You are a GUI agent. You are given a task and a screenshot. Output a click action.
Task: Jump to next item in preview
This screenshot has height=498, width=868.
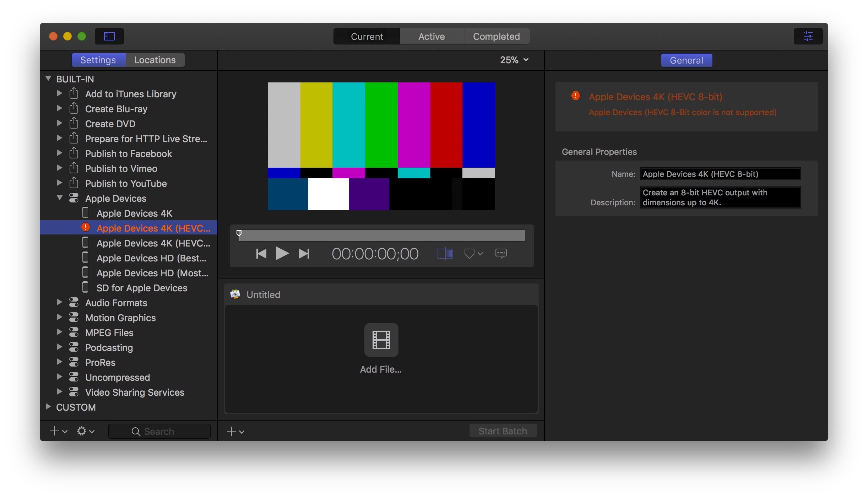point(304,254)
